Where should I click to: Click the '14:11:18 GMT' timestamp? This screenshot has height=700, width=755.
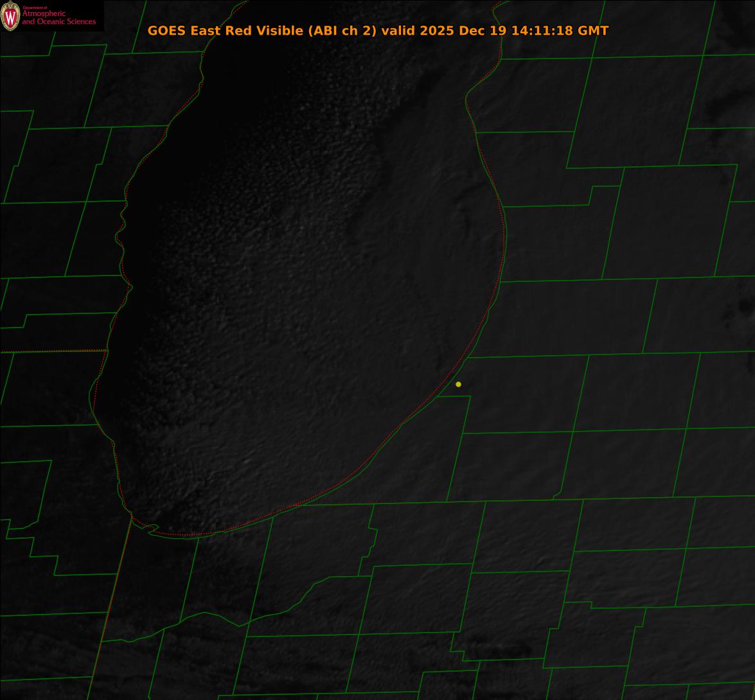(560, 31)
